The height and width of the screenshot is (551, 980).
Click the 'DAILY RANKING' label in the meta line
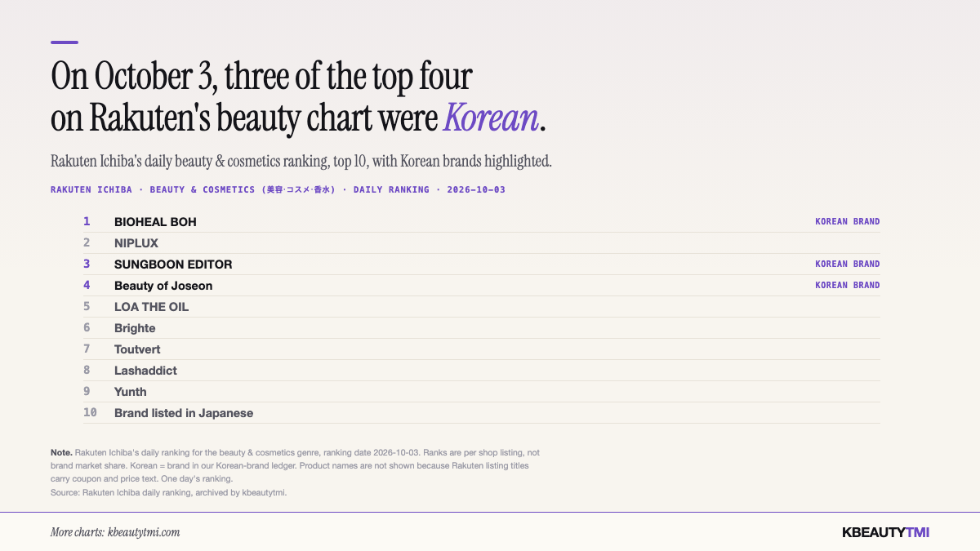tap(391, 189)
